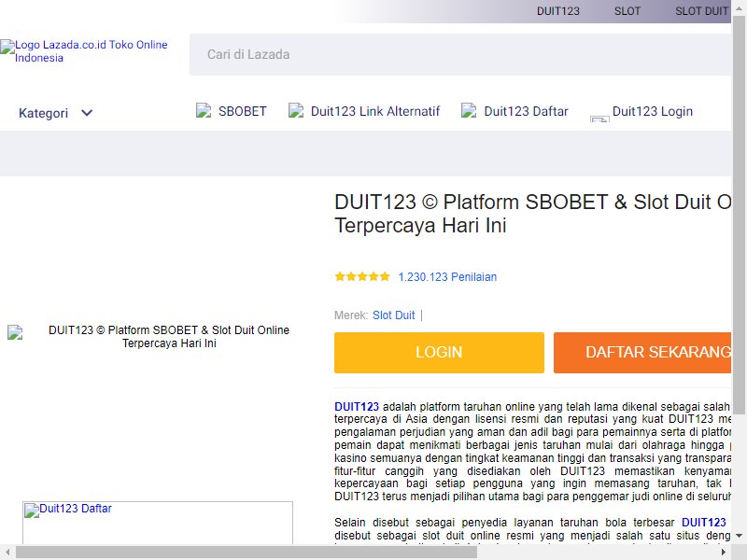The image size is (747, 560).
Task: Open the 1.230.123 Penilaian reviews link
Action: point(447,277)
